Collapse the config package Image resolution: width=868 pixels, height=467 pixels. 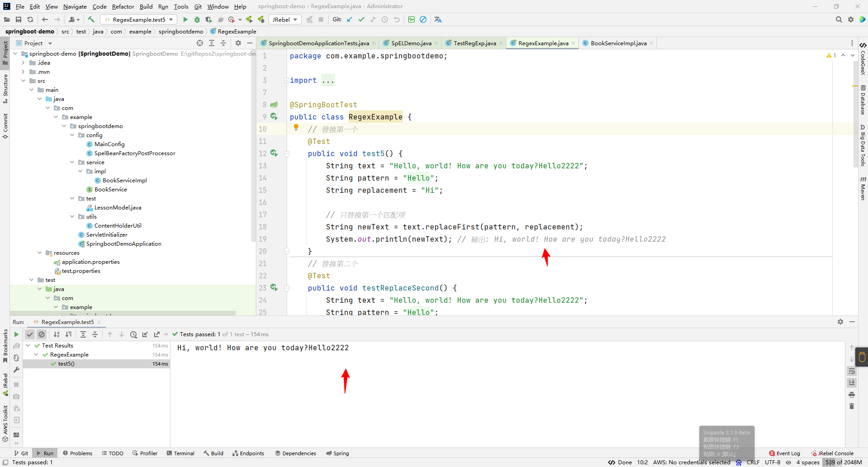pos(72,135)
